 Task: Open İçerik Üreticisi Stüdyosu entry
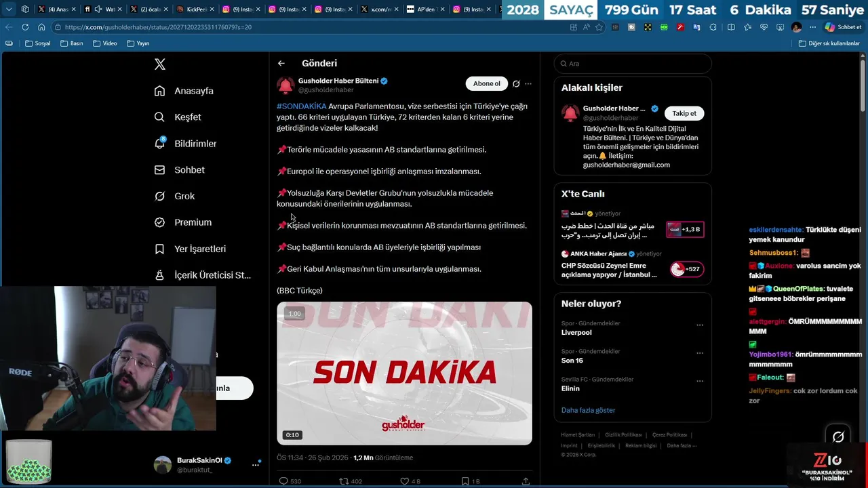[203, 275]
